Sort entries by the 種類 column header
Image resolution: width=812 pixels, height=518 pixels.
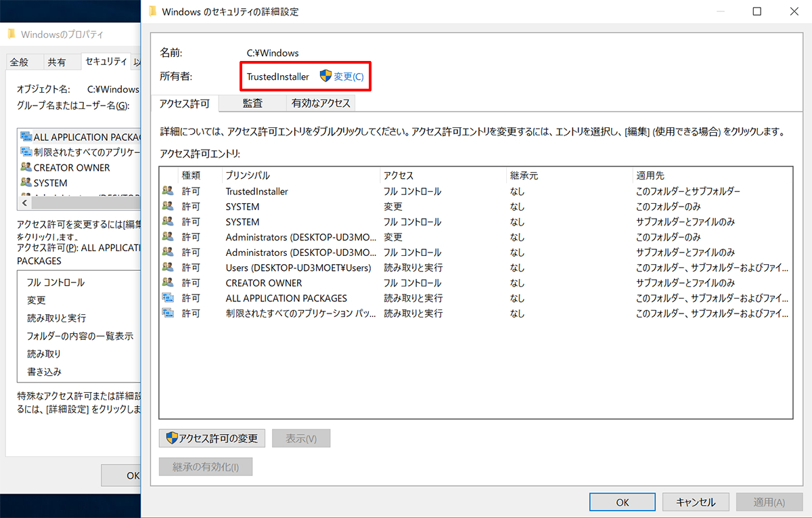(200, 175)
